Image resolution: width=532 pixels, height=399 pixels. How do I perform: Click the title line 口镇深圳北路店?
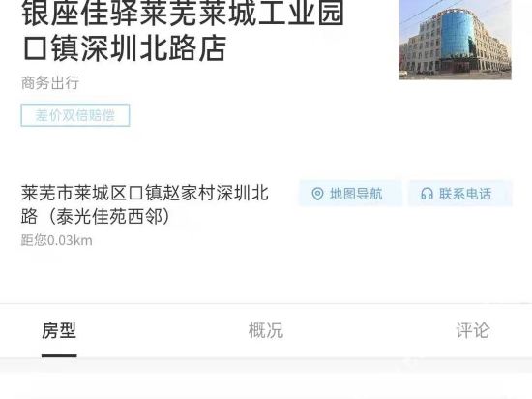(124, 49)
